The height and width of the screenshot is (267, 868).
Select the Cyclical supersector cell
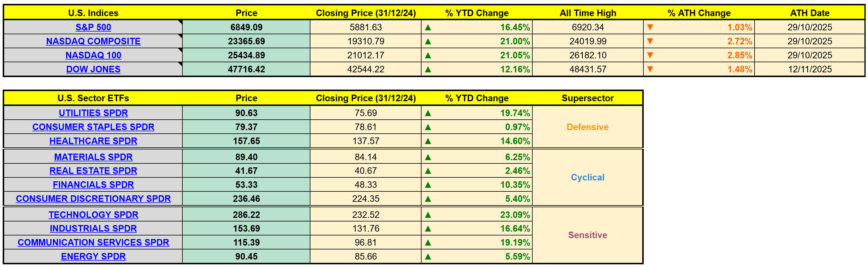coord(587,177)
